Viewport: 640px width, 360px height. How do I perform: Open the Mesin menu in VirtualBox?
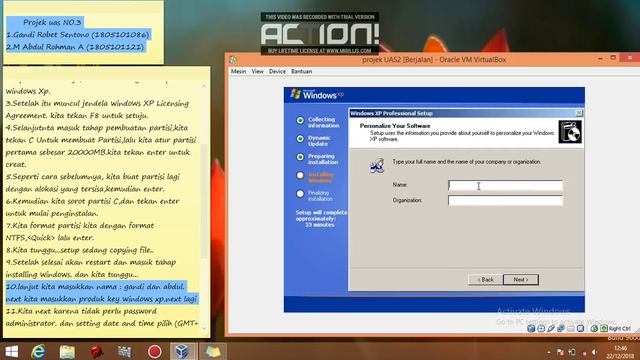(238, 71)
